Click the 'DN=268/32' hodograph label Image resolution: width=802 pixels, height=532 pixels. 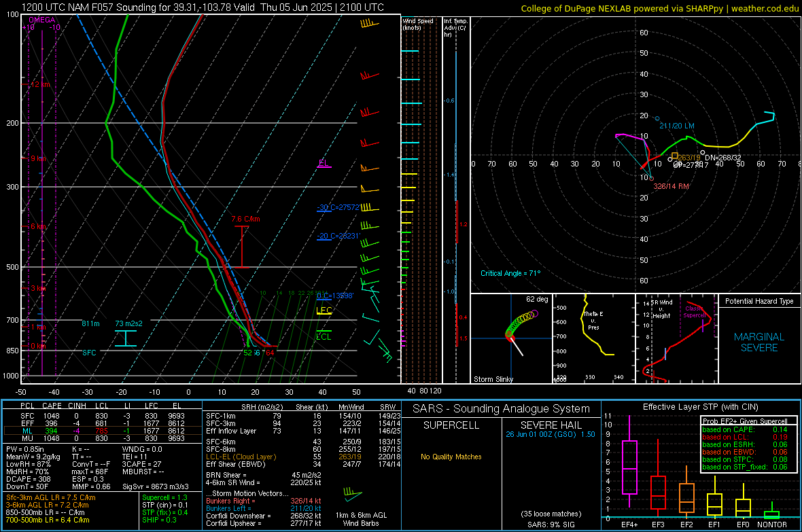point(722,158)
